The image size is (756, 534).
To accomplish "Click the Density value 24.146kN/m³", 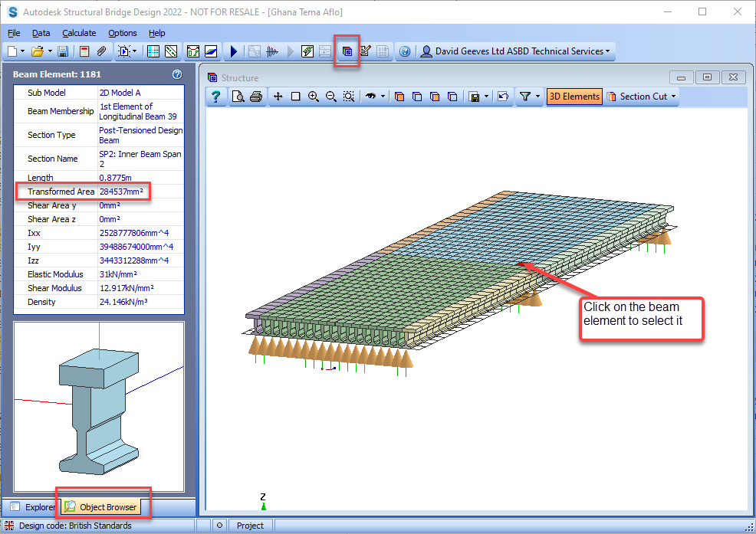I will [x=123, y=302].
